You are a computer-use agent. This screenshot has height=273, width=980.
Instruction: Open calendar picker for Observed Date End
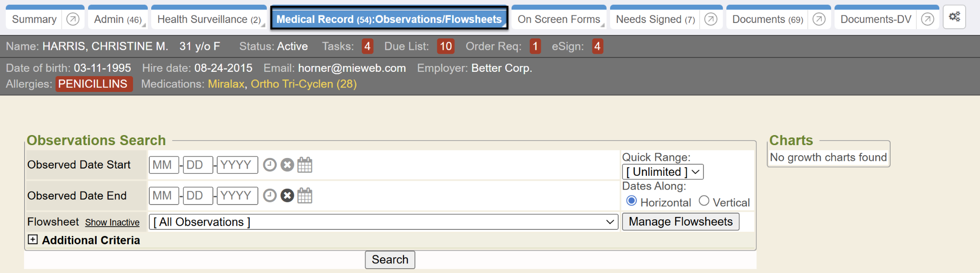click(305, 196)
